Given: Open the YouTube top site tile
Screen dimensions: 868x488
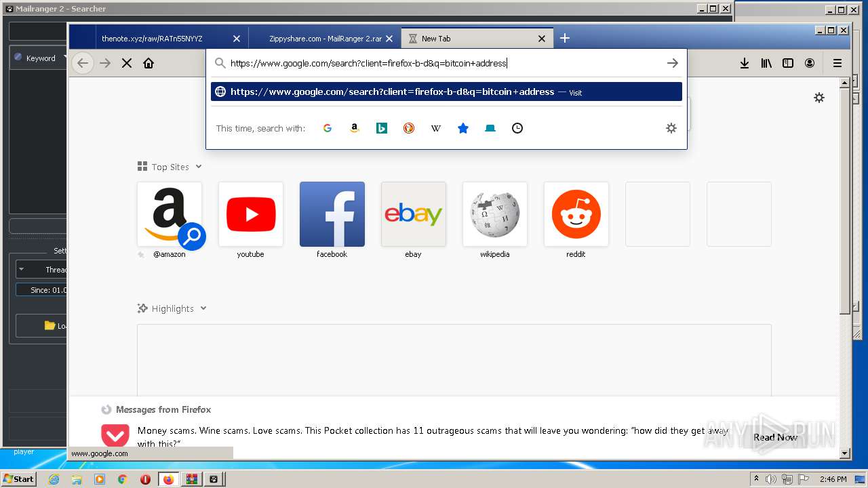Looking at the screenshot, I should 251,214.
